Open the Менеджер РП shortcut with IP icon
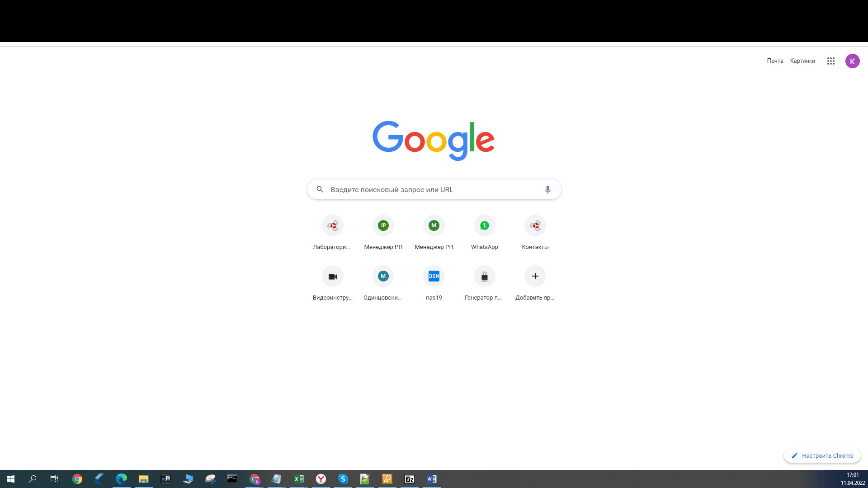 coord(383,233)
